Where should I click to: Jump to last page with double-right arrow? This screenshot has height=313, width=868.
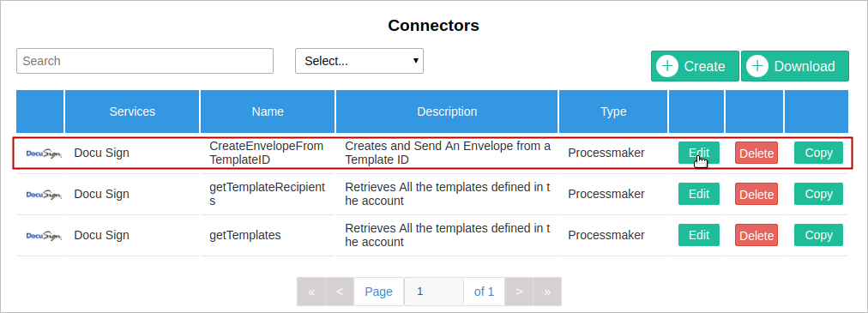coord(547,292)
